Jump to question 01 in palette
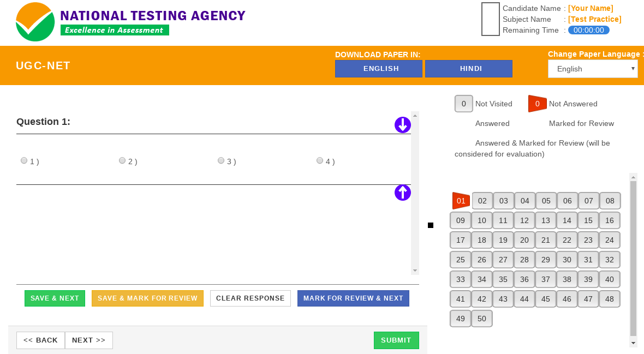Image resolution: width=644 pixels, height=354 pixels. (x=461, y=201)
